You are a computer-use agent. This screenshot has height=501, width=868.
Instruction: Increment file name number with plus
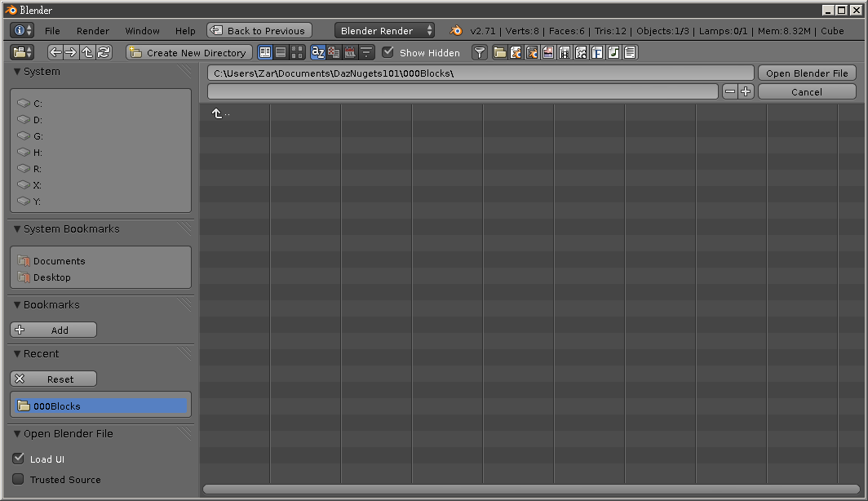(746, 91)
